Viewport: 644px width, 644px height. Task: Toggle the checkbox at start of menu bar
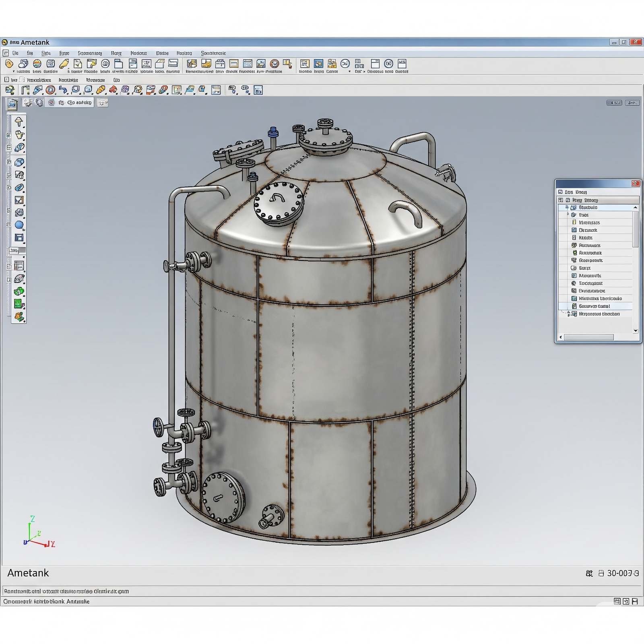point(6,53)
